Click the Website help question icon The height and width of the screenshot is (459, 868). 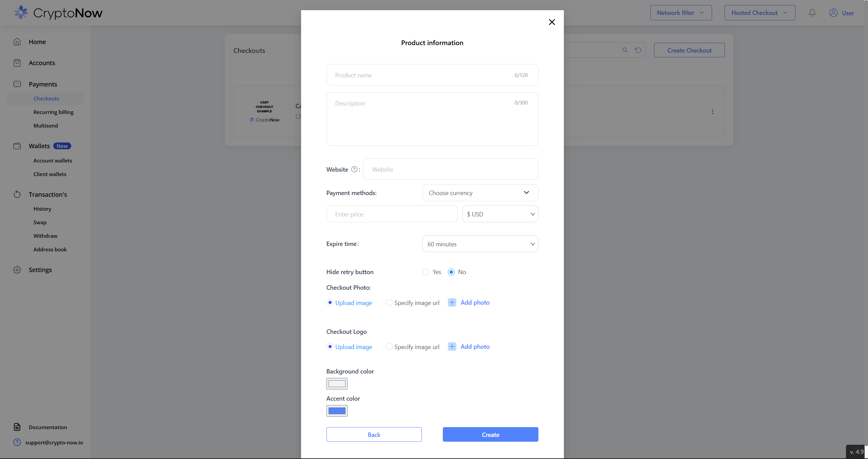point(354,169)
